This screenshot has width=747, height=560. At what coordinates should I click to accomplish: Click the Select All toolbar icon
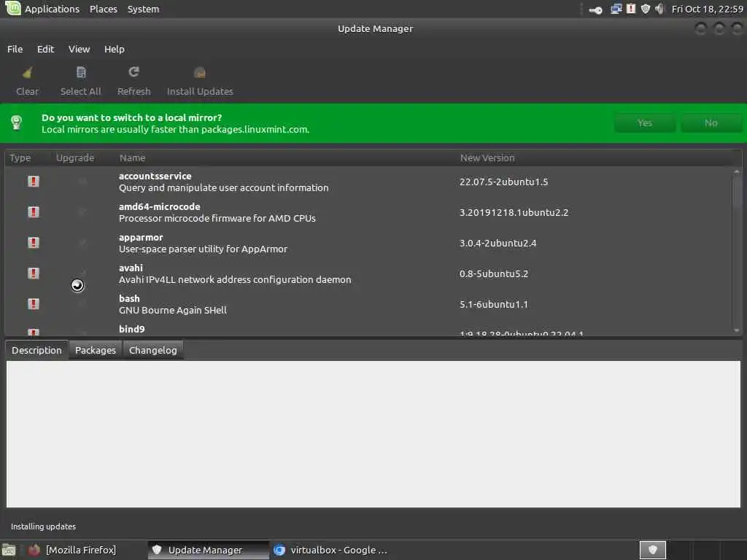(81, 72)
